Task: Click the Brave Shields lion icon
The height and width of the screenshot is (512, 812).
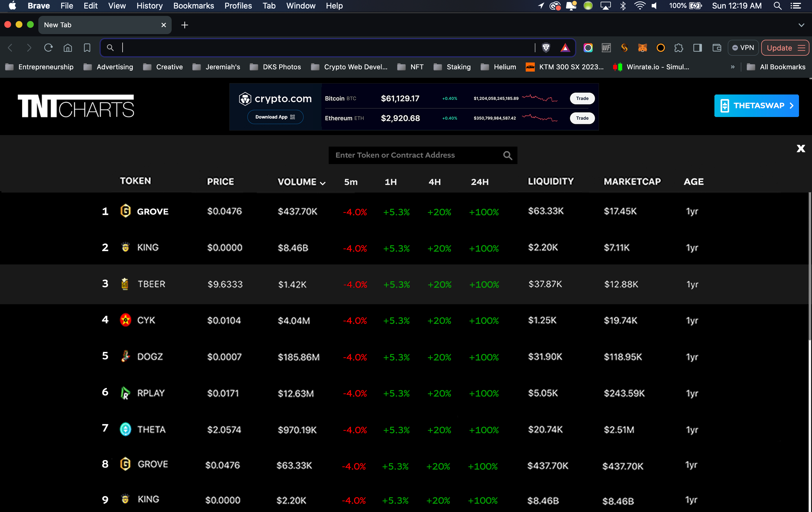Action: [546, 48]
